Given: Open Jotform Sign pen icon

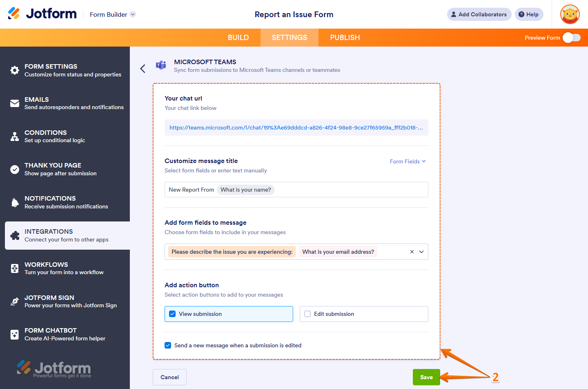Looking at the screenshot, I should (14, 301).
